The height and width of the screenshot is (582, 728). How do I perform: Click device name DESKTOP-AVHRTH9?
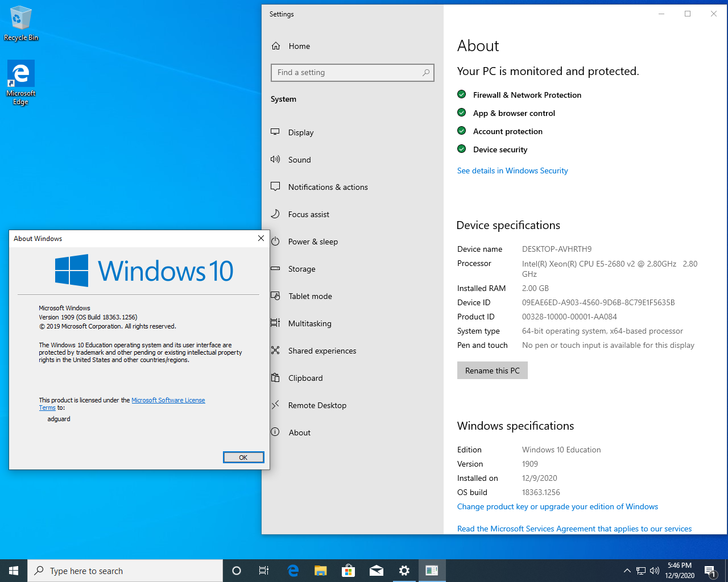[557, 249]
